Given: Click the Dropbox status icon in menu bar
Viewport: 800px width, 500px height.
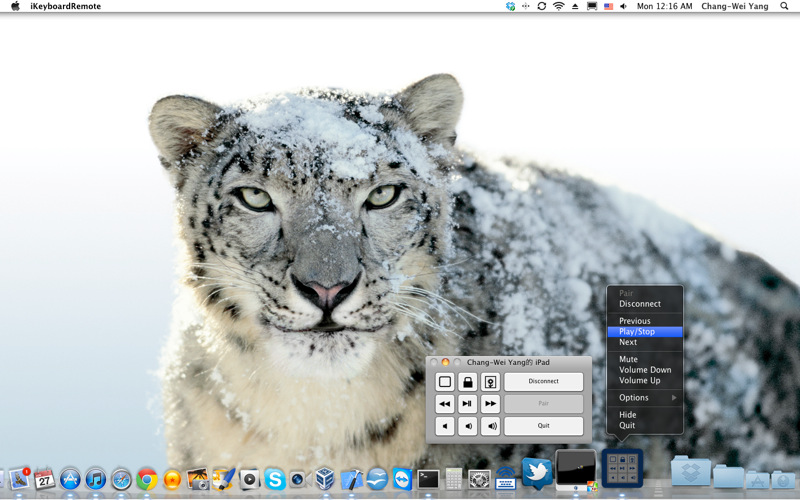Looking at the screenshot, I should [x=510, y=6].
